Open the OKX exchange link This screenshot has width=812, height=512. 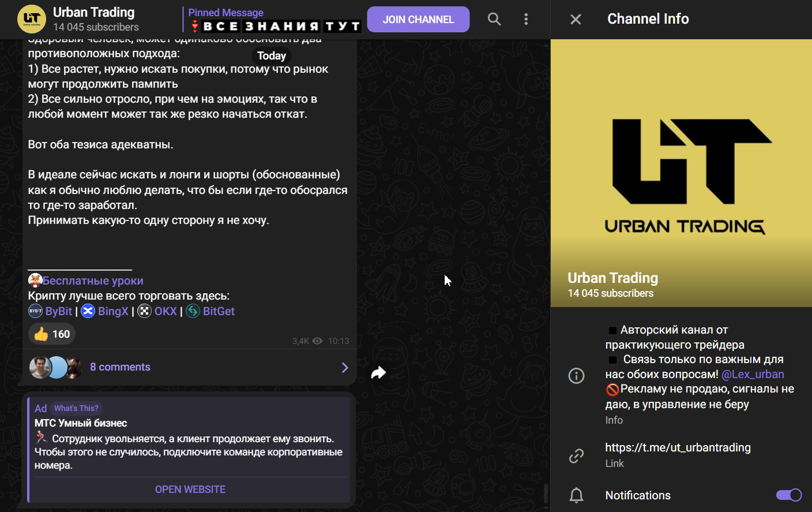(x=166, y=311)
